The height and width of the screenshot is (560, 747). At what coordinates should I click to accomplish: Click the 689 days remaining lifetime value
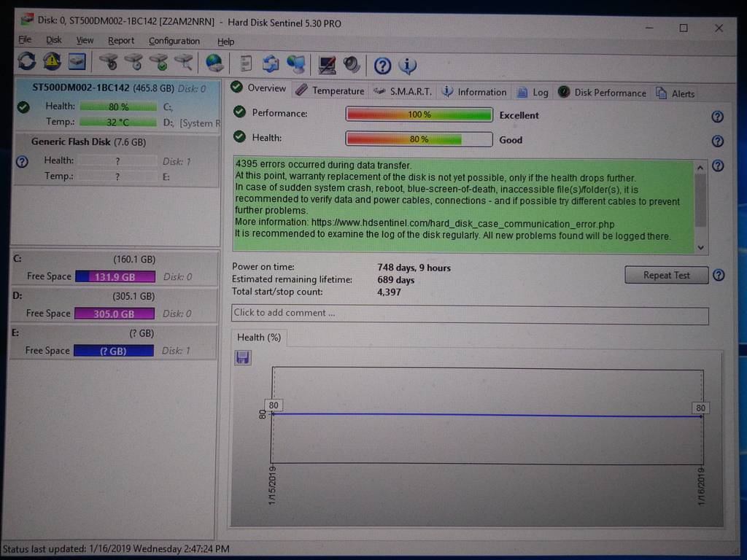pyautogui.click(x=396, y=280)
